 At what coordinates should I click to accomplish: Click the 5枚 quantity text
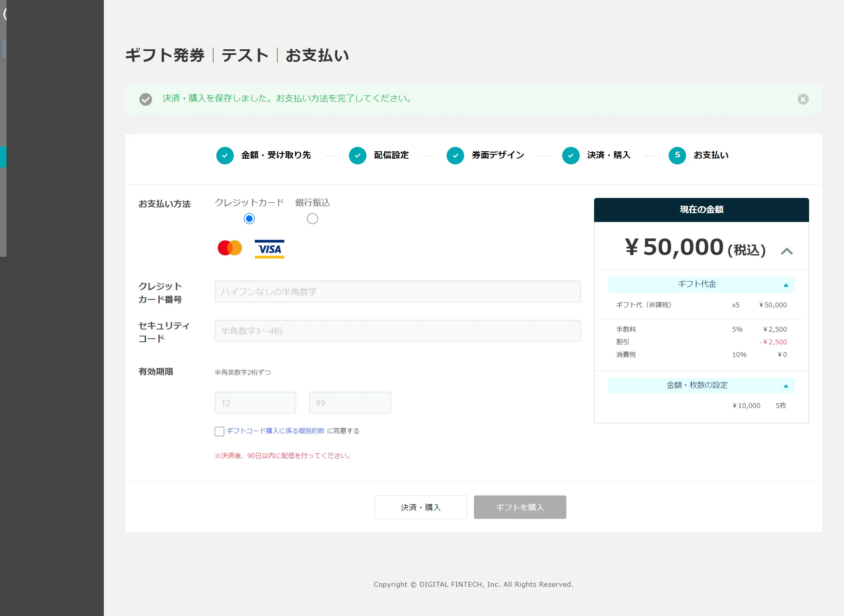click(781, 406)
